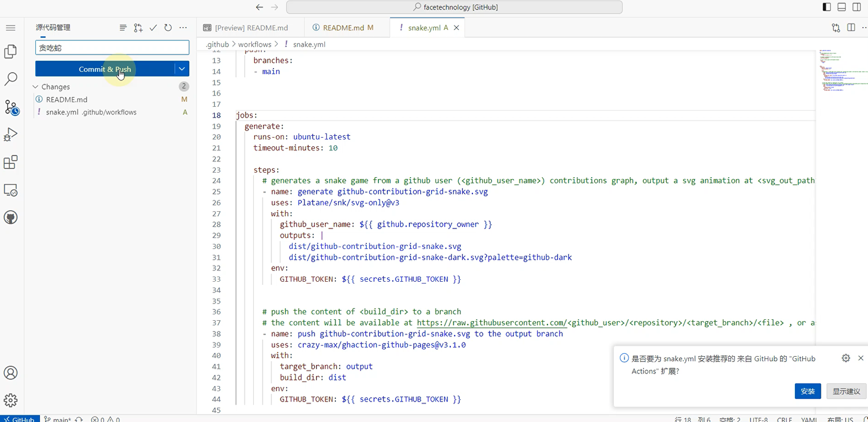
Task: Open the hamburger menu
Action: 10,28
